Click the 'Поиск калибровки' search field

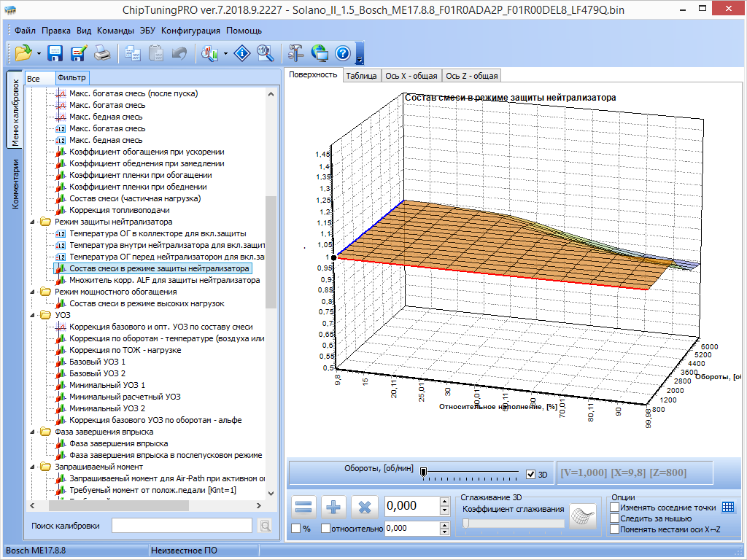click(x=182, y=526)
